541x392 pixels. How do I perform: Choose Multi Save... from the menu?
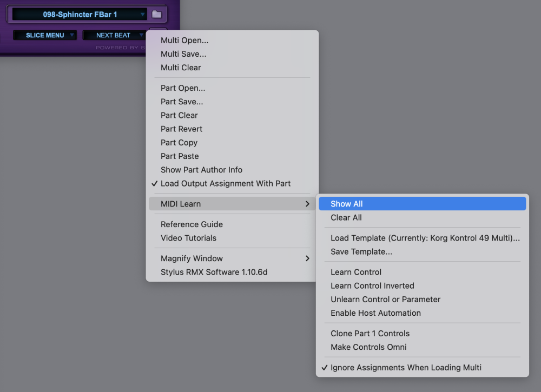tap(183, 54)
